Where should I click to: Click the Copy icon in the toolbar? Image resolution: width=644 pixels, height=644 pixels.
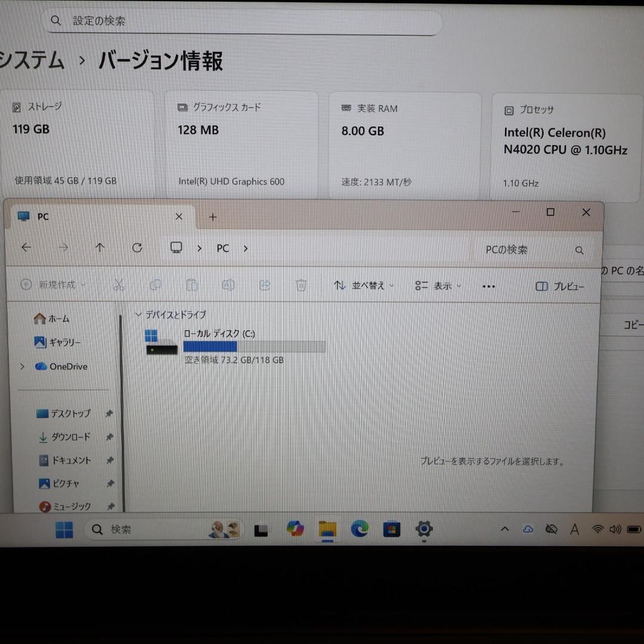coord(155,286)
